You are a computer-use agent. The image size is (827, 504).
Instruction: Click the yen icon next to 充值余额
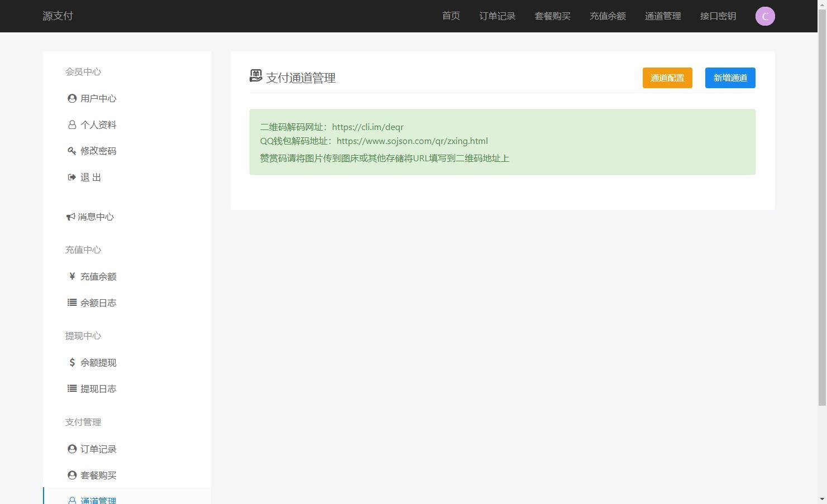tap(72, 276)
